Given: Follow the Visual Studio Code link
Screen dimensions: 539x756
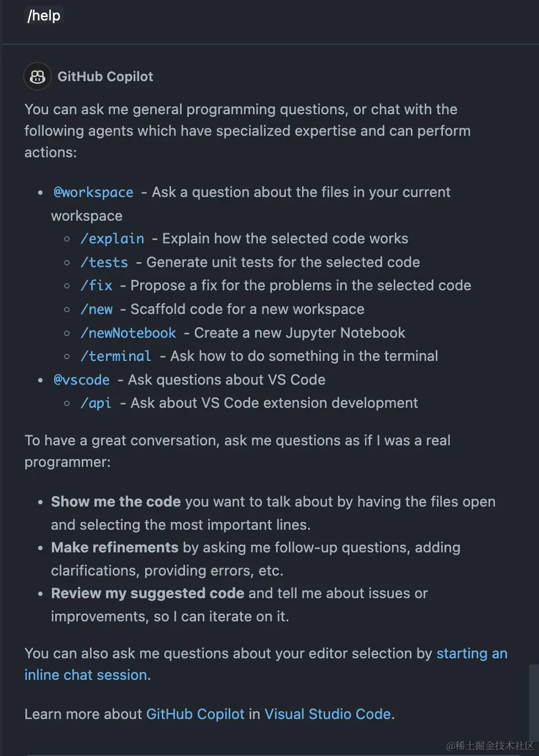Looking at the screenshot, I should (x=327, y=714).
